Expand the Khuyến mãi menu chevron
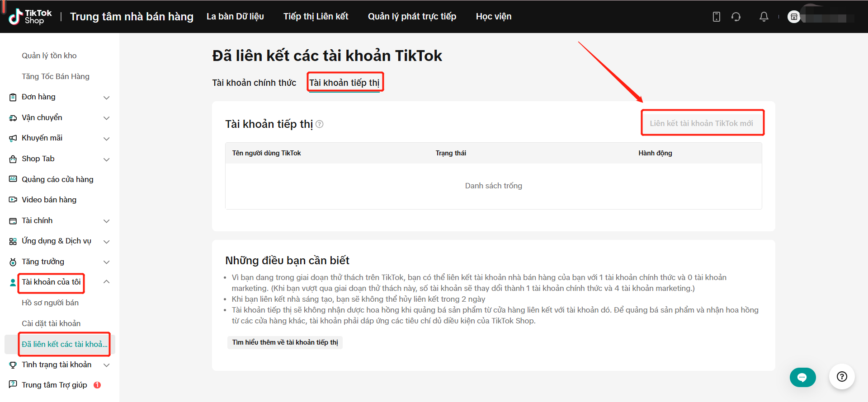Image resolution: width=868 pixels, height=402 pixels. coord(107,139)
